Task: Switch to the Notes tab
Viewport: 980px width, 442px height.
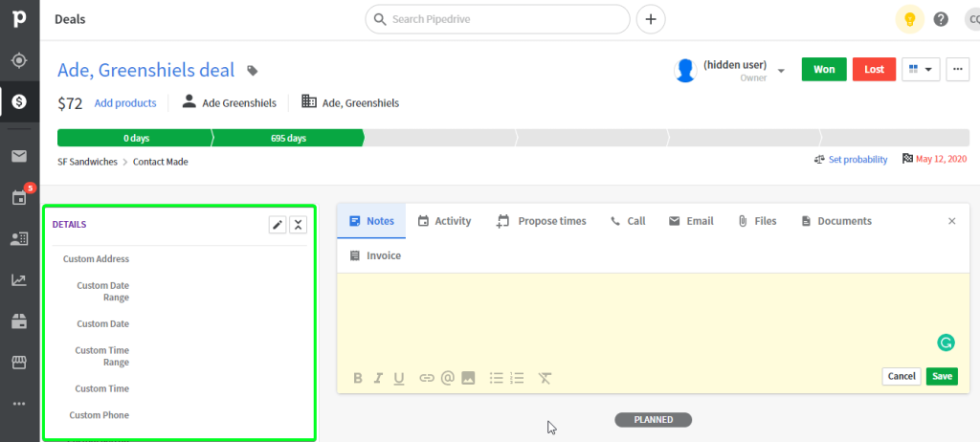Action: (x=371, y=221)
